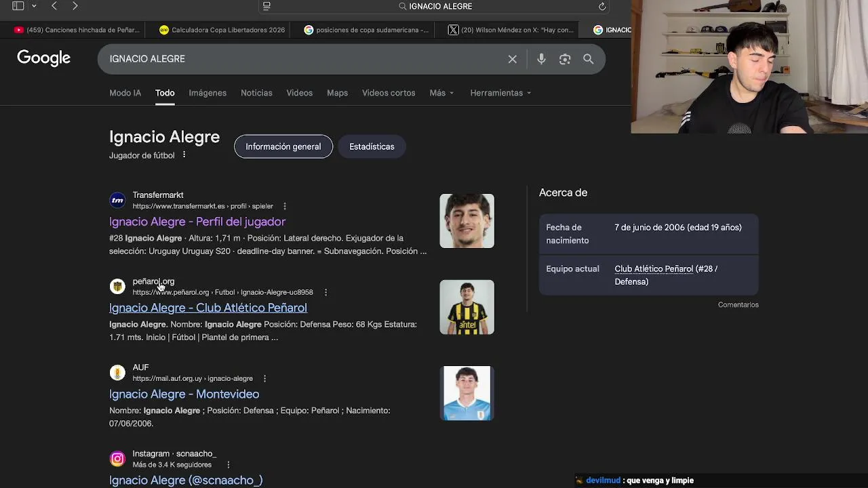Select the Todo results tab
The image size is (868, 488).
click(x=165, y=93)
